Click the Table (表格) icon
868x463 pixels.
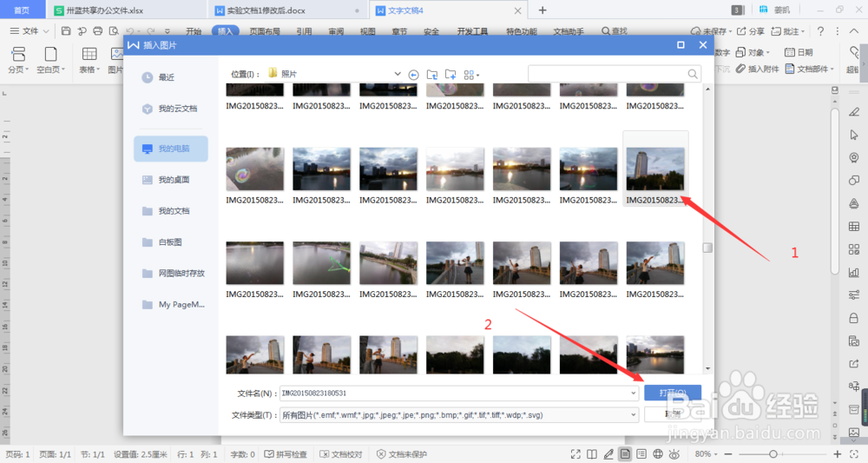89,54
